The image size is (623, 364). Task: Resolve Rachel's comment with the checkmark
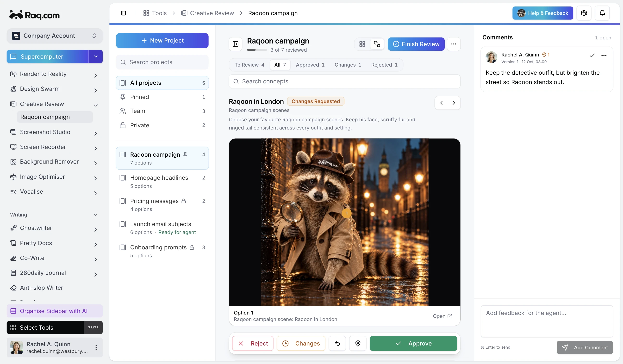pyautogui.click(x=592, y=55)
